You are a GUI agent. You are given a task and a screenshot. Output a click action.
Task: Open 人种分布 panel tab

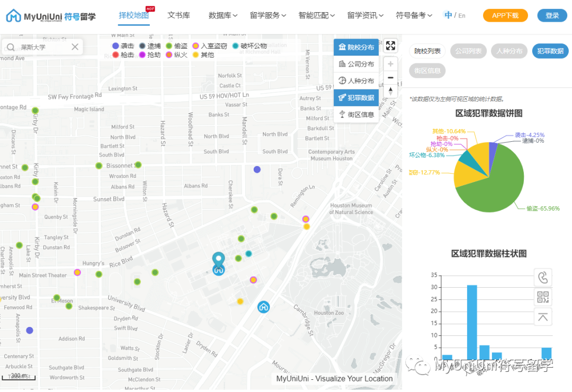510,51
